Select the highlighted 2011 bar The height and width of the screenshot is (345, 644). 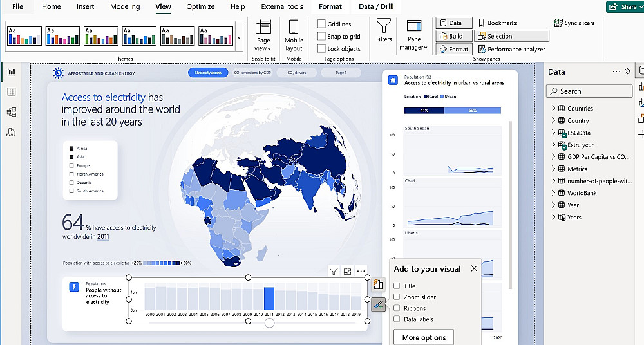tap(269, 299)
